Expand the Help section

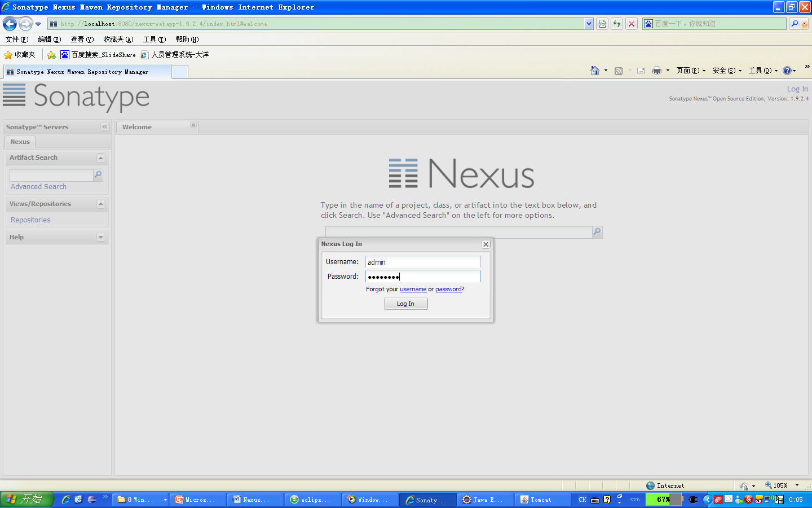(x=100, y=238)
